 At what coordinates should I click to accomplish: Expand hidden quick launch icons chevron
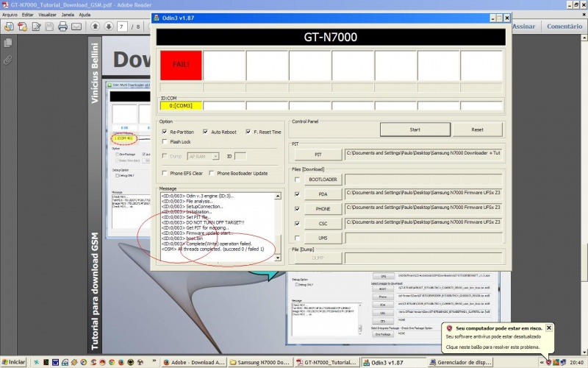(x=154, y=361)
